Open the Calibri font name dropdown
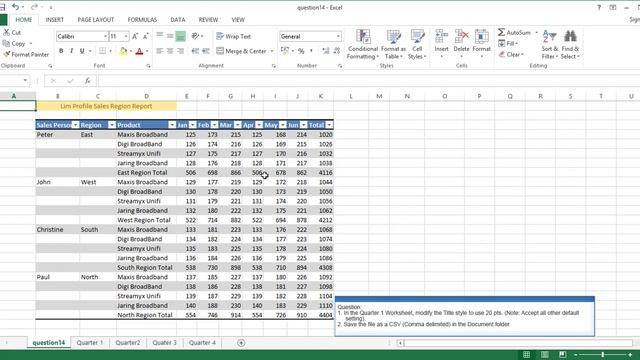The height and width of the screenshot is (360, 640). [x=105, y=36]
